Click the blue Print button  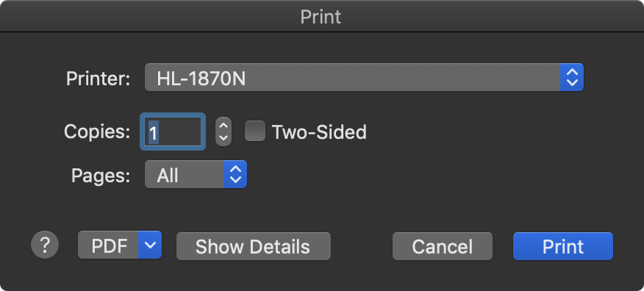563,246
